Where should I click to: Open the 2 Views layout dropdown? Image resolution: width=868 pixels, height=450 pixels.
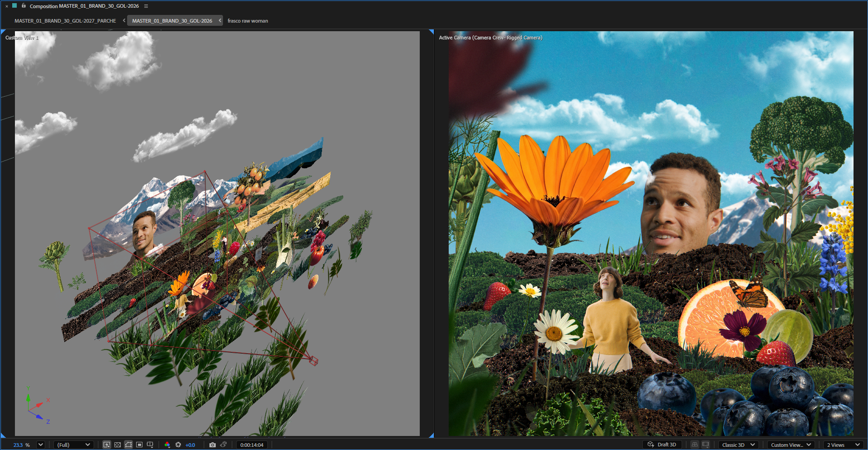point(844,445)
